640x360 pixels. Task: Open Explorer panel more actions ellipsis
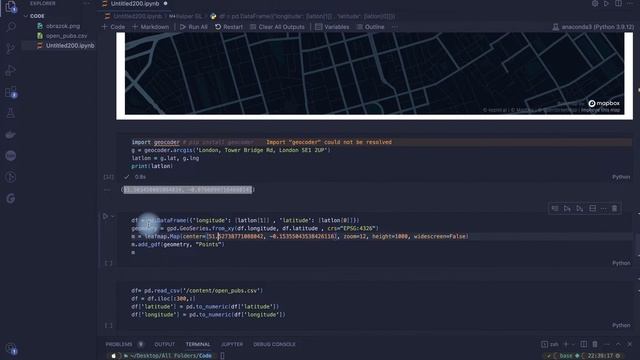[87, 3]
